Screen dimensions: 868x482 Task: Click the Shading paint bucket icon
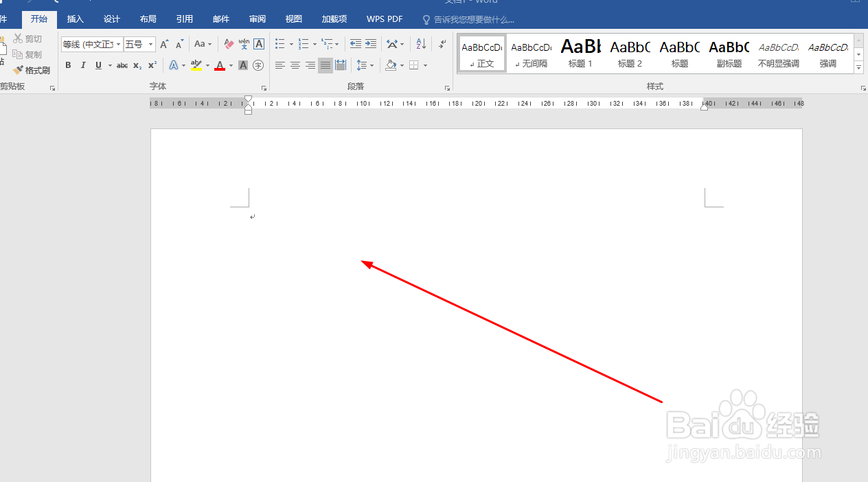pos(391,65)
